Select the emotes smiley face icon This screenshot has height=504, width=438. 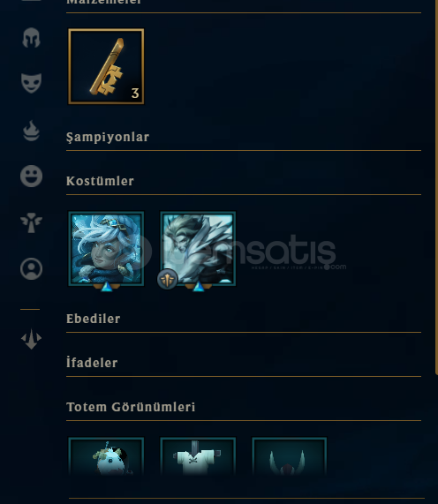click(x=31, y=177)
